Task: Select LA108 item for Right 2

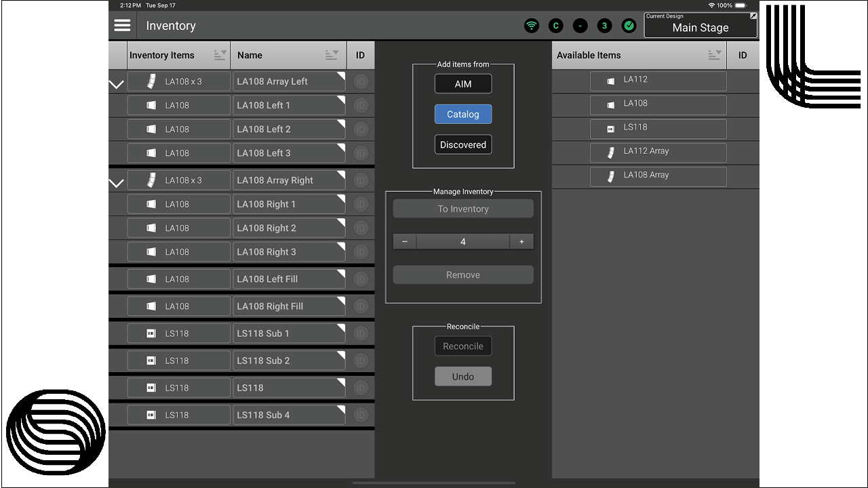Action: [x=179, y=228]
